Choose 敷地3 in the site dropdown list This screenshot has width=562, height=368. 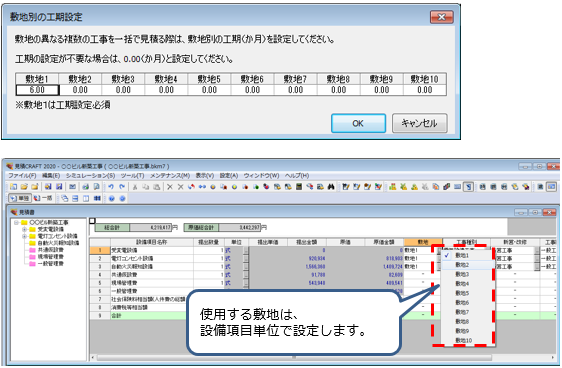tap(467, 274)
